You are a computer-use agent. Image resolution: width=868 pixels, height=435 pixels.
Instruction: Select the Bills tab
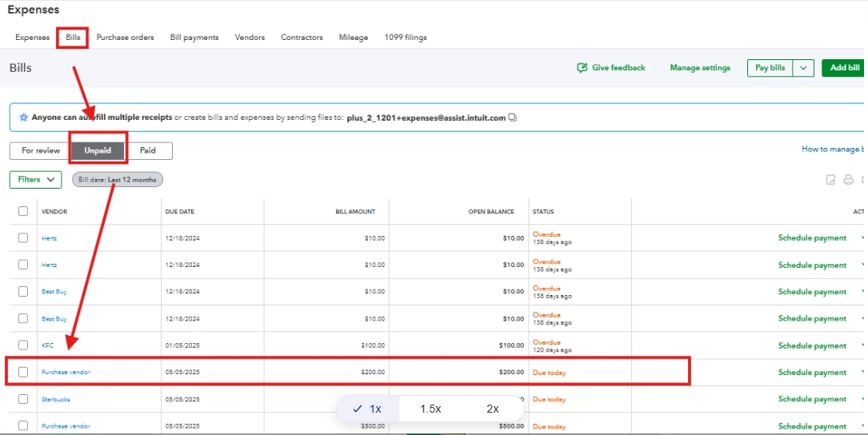pos(73,38)
